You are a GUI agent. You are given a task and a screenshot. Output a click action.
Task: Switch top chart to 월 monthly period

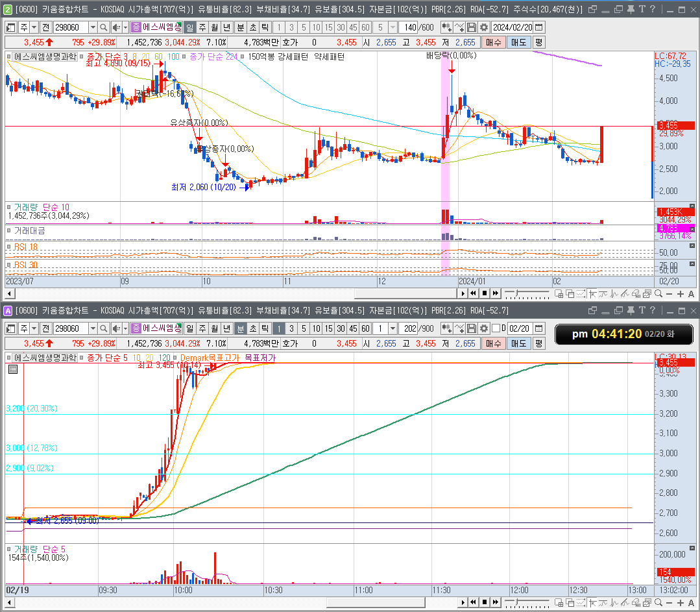(x=214, y=28)
